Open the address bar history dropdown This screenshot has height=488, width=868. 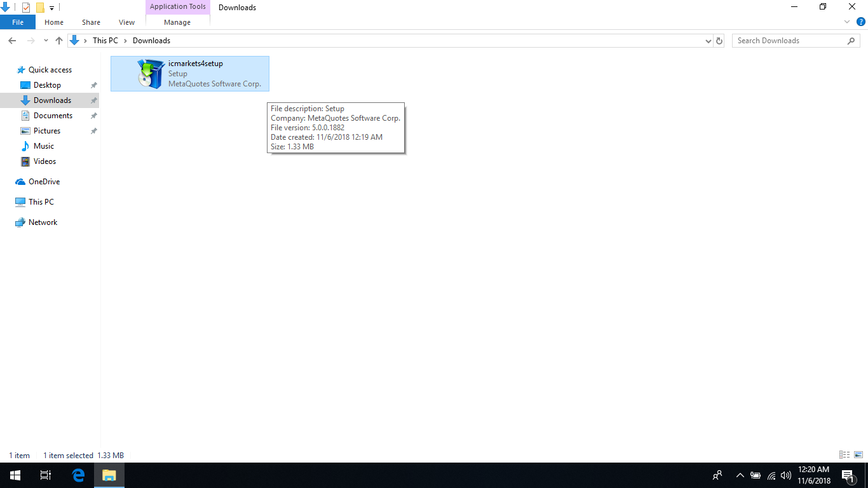pos(709,41)
